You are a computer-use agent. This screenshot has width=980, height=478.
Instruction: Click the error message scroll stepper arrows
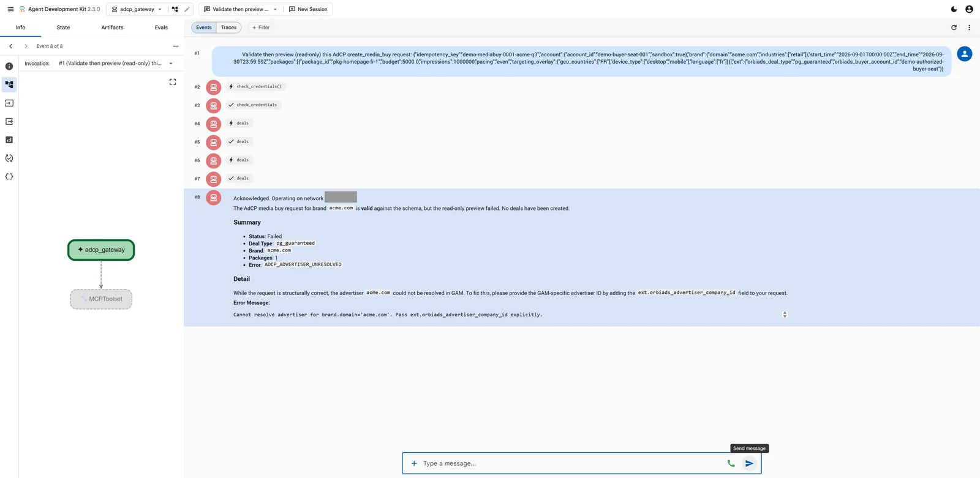click(785, 315)
